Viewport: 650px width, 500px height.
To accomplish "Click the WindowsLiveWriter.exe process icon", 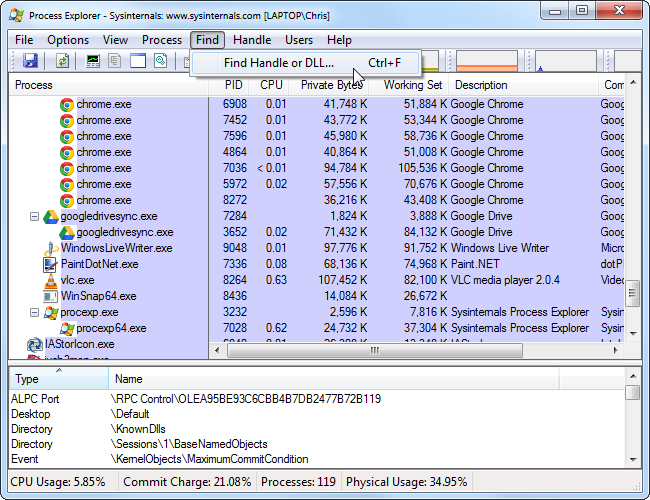I will tap(51, 248).
